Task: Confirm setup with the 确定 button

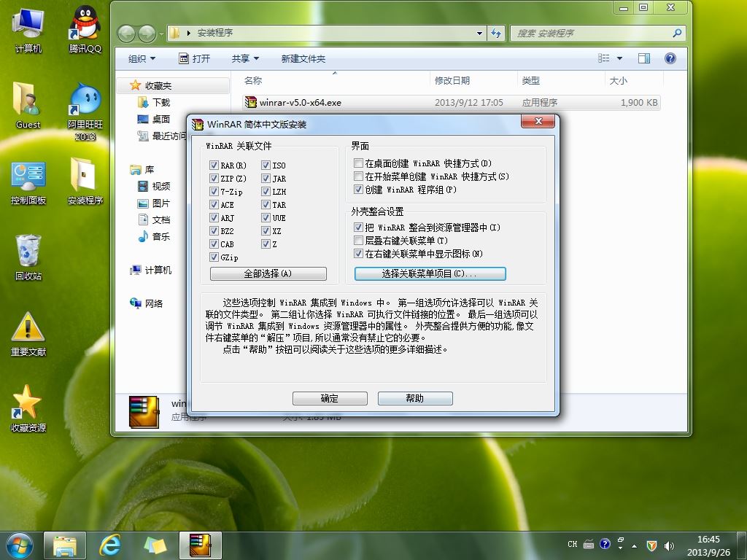Action: click(330, 398)
